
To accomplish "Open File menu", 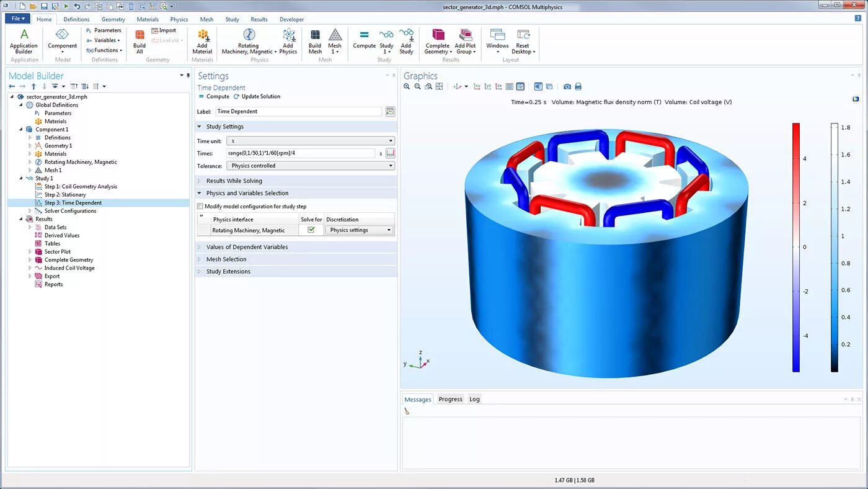I will (18, 19).
